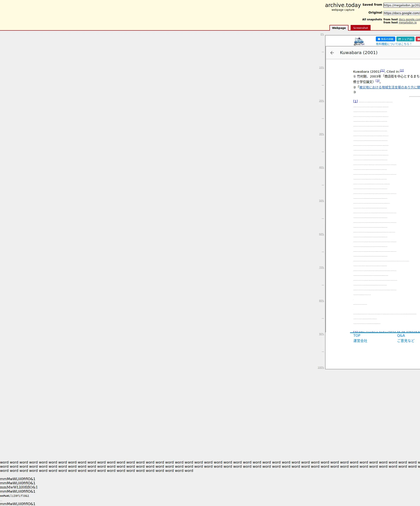Click the archive.today logo text
Image resolution: width=420 pixels, height=506 pixels.
pos(343,5)
